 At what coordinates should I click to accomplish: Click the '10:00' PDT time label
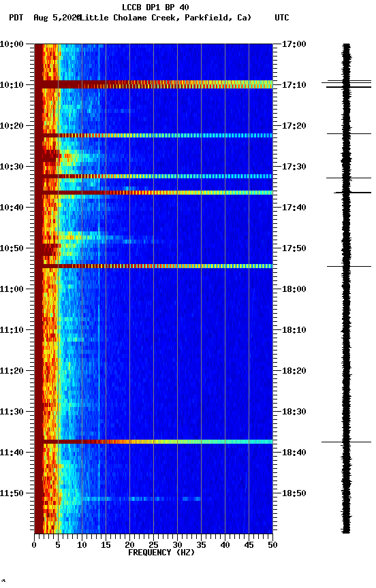pyautogui.click(x=12, y=44)
